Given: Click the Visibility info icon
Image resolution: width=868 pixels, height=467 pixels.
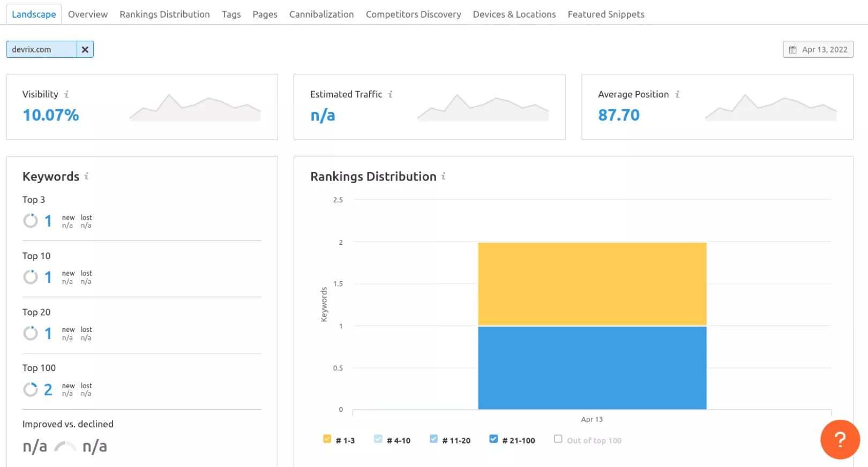Looking at the screenshot, I should (66, 94).
